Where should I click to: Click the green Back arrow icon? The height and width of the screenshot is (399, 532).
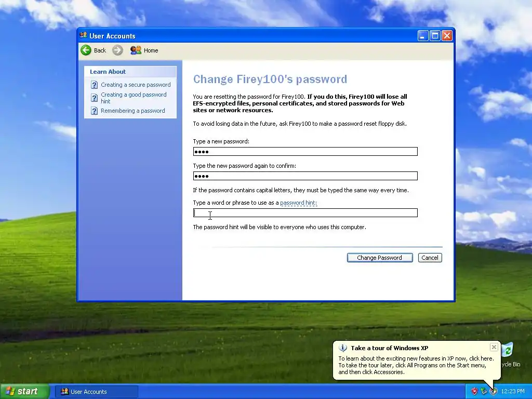[86, 50]
